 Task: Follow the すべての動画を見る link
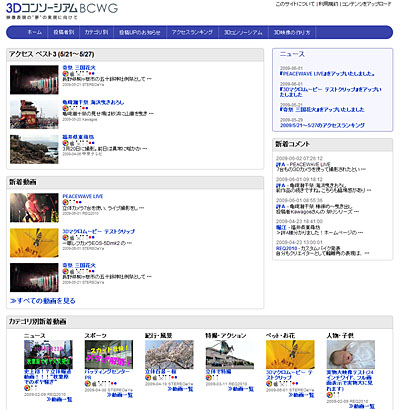click(43, 301)
